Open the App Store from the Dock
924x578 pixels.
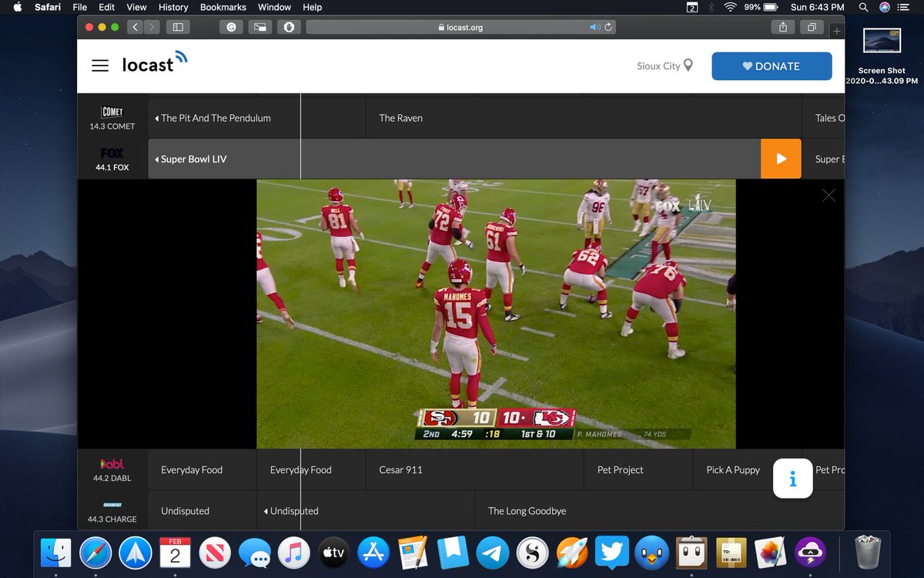(373, 553)
